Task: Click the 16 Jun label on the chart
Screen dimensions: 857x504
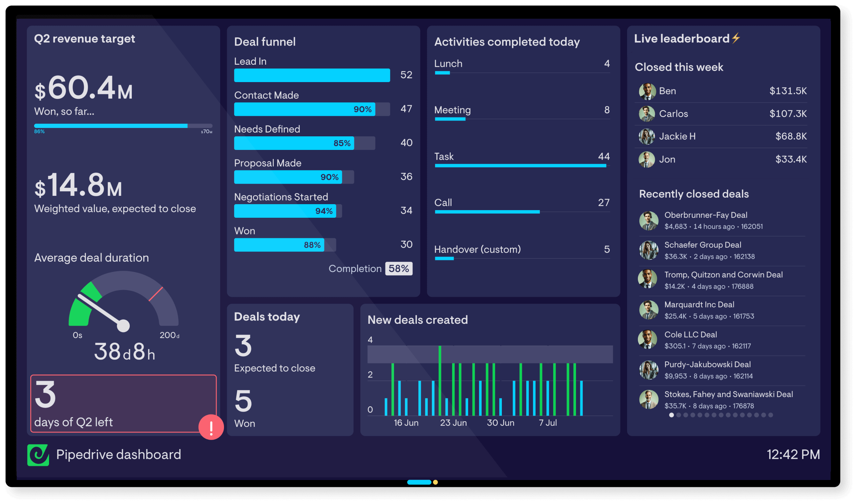Action: click(406, 423)
